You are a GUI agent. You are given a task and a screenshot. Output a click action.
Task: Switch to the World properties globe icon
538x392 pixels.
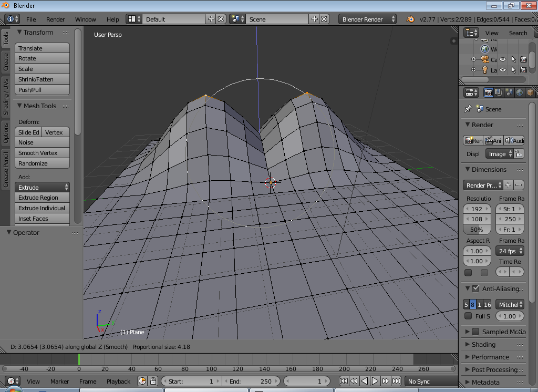pos(520,92)
